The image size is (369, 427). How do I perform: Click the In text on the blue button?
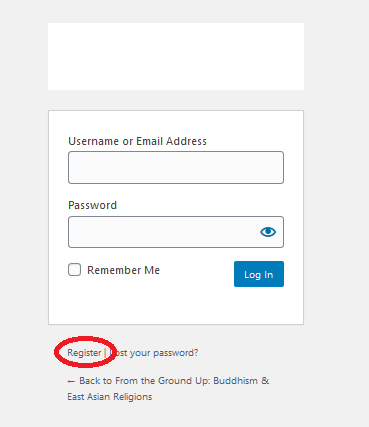(x=269, y=275)
